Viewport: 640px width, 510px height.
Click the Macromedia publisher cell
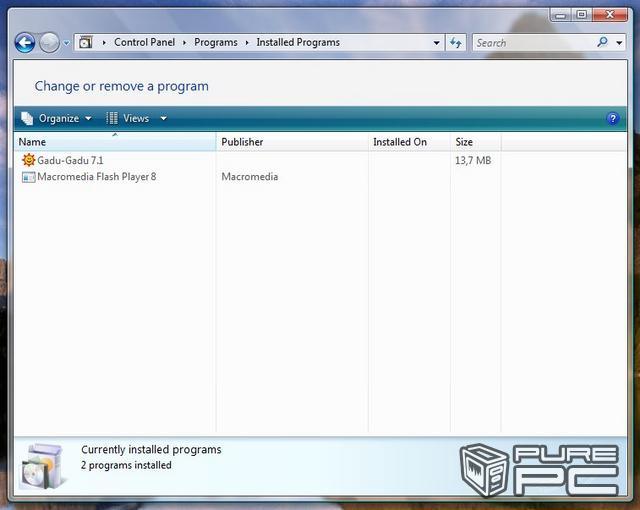(250, 177)
